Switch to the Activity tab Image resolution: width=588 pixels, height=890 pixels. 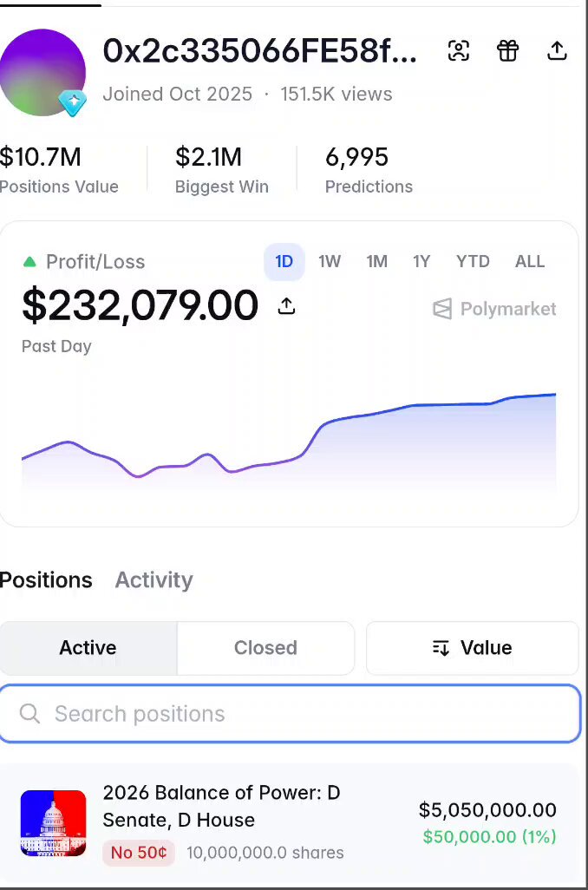pyautogui.click(x=154, y=580)
